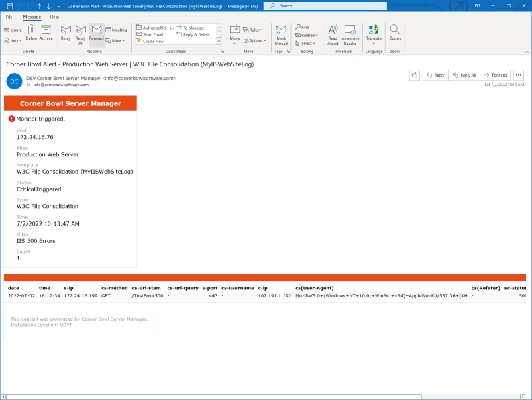This screenshot has width=532, height=400.
Task: Collapse the ribbon with chevron
Action: pos(527,52)
